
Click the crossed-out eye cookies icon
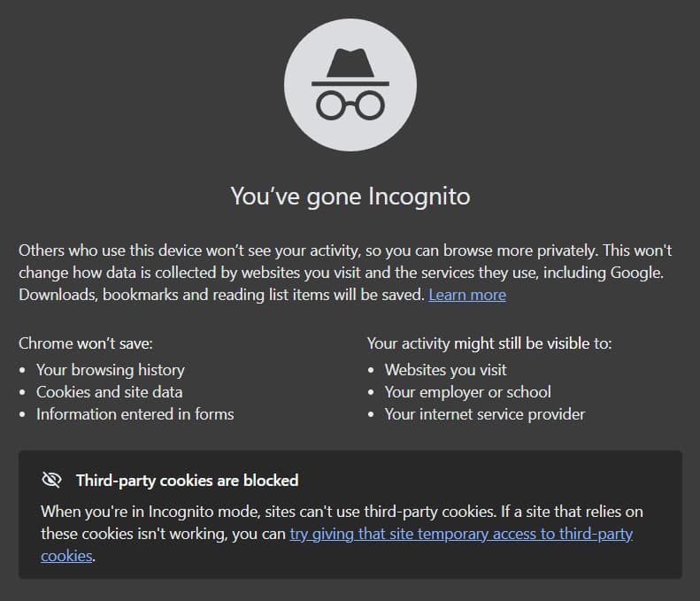[x=52, y=481]
